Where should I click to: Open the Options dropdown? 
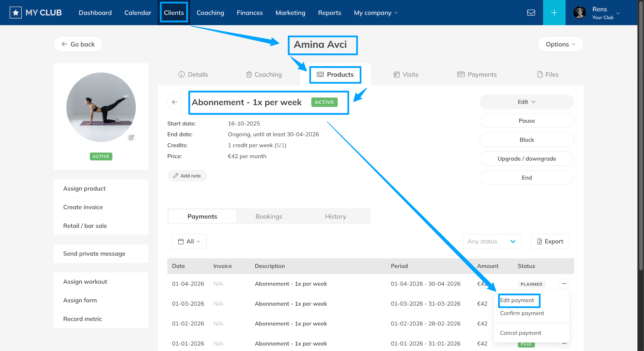click(x=560, y=44)
